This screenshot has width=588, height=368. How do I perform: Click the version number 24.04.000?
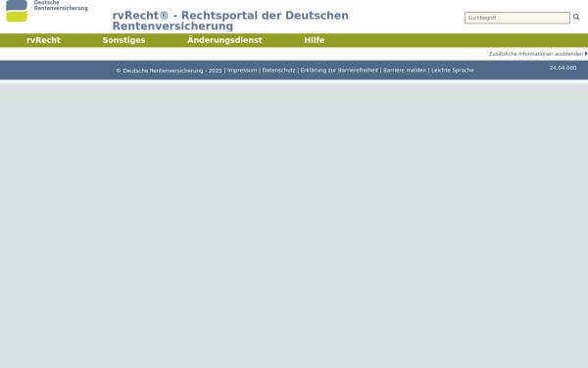(x=563, y=68)
